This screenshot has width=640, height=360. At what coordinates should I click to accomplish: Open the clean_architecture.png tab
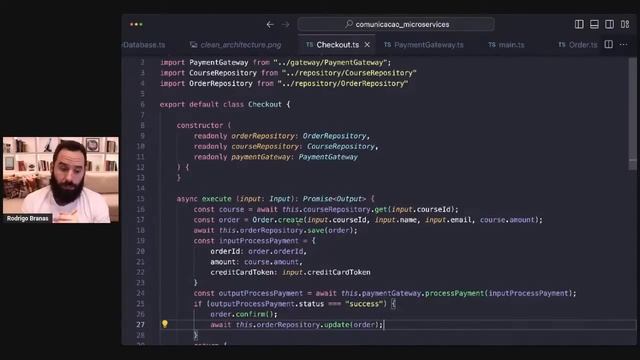tap(236, 45)
